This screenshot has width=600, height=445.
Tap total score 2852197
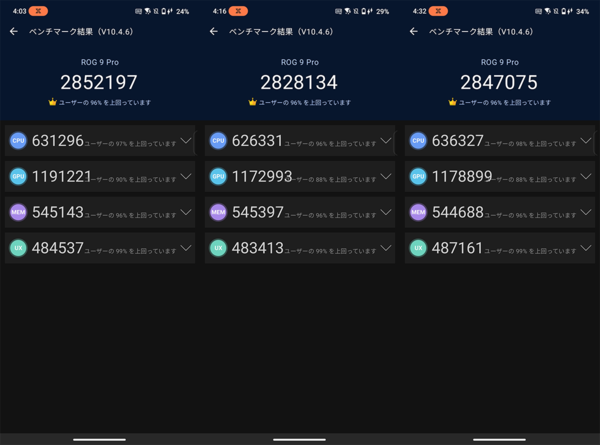coord(99,82)
